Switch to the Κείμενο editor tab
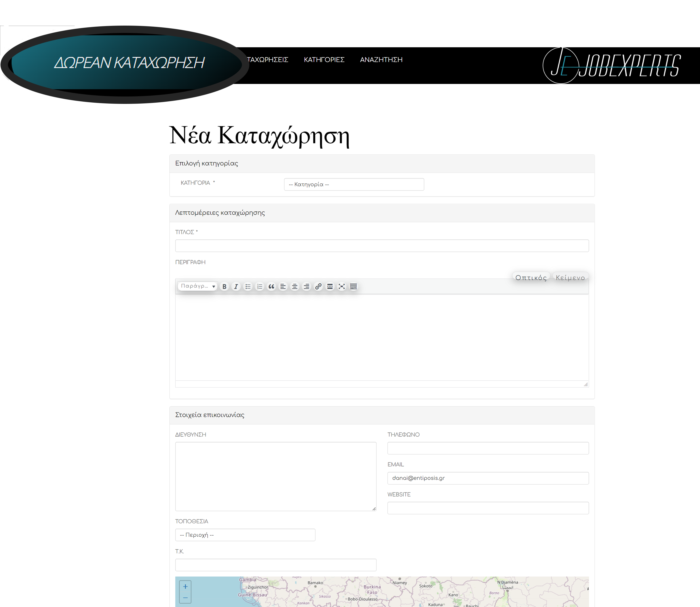Image resolution: width=700 pixels, height=607 pixels. click(570, 278)
